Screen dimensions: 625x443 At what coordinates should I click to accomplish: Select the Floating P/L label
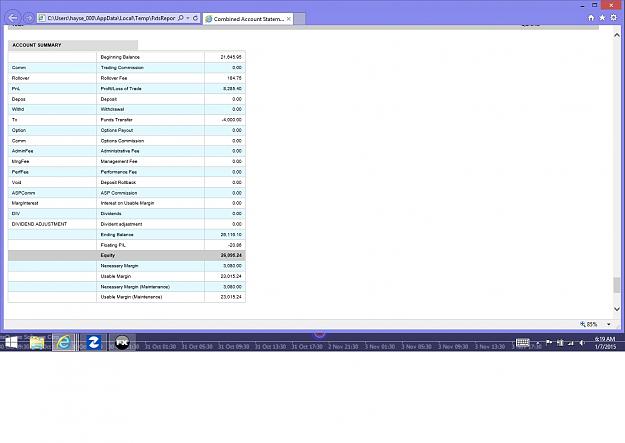(x=113, y=245)
